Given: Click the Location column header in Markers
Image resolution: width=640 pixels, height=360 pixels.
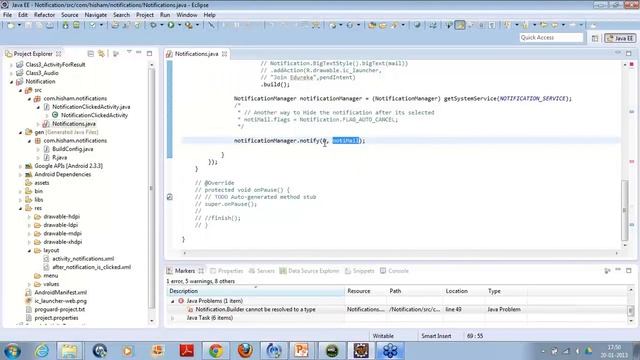Looking at the screenshot, I should (464, 291).
